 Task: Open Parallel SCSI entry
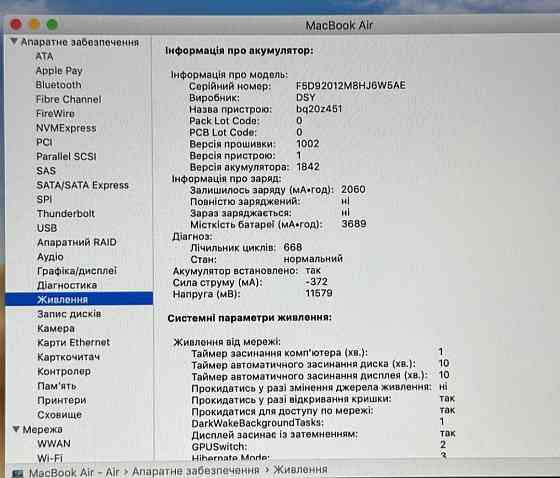(x=66, y=156)
